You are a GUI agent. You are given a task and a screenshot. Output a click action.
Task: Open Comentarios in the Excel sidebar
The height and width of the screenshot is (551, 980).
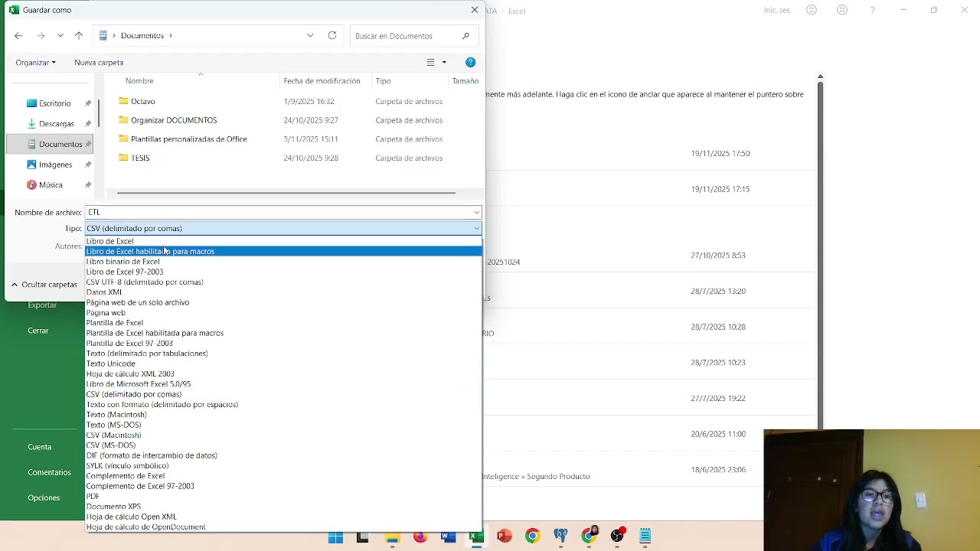pyautogui.click(x=50, y=473)
